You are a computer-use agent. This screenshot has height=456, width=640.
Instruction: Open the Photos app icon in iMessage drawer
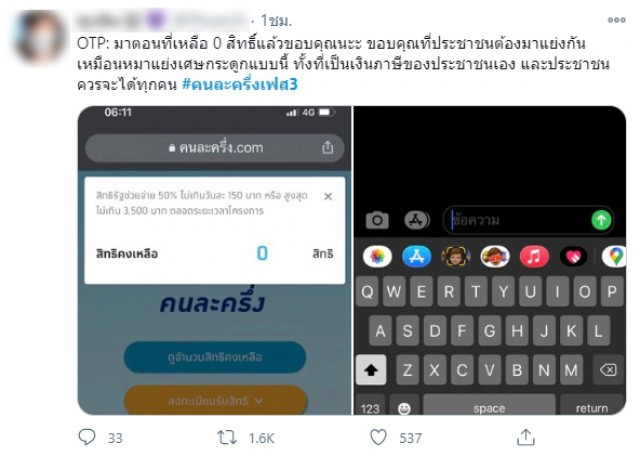377,257
